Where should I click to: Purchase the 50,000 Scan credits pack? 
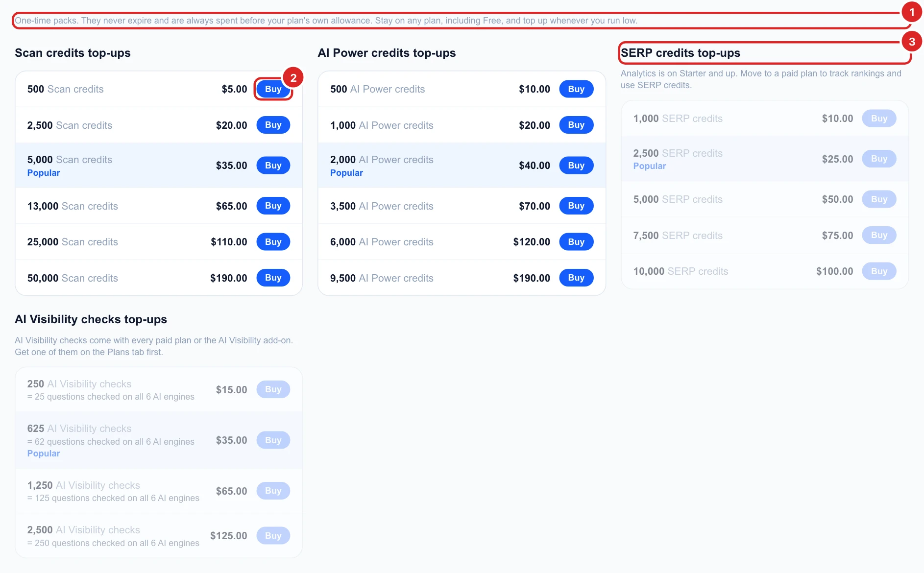[273, 278]
